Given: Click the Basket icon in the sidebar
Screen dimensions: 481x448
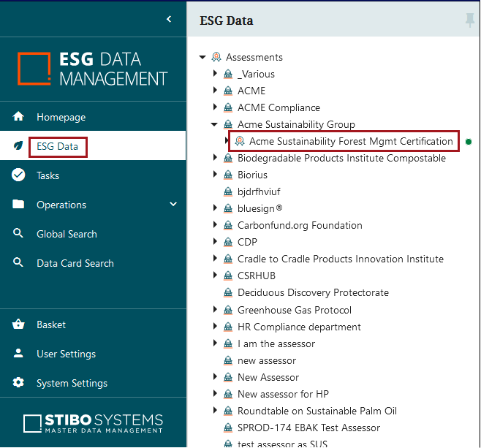Looking at the screenshot, I should point(18,324).
